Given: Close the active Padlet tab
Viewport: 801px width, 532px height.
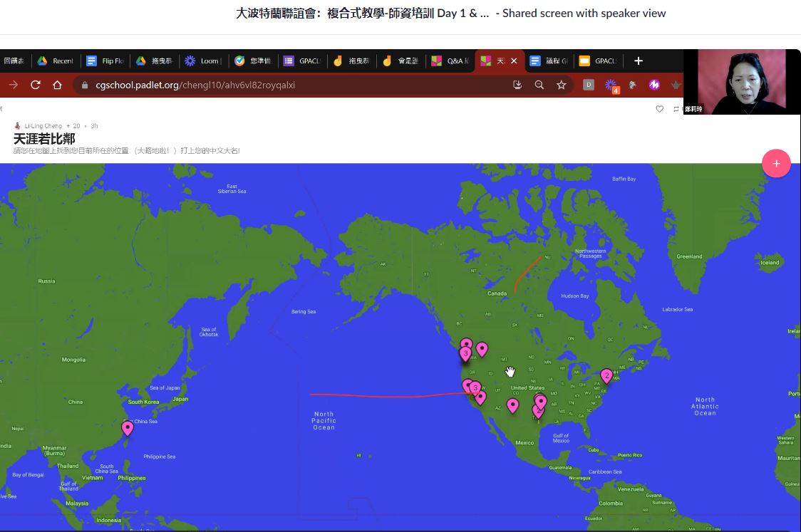Looking at the screenshot, I should click(514, 61).
